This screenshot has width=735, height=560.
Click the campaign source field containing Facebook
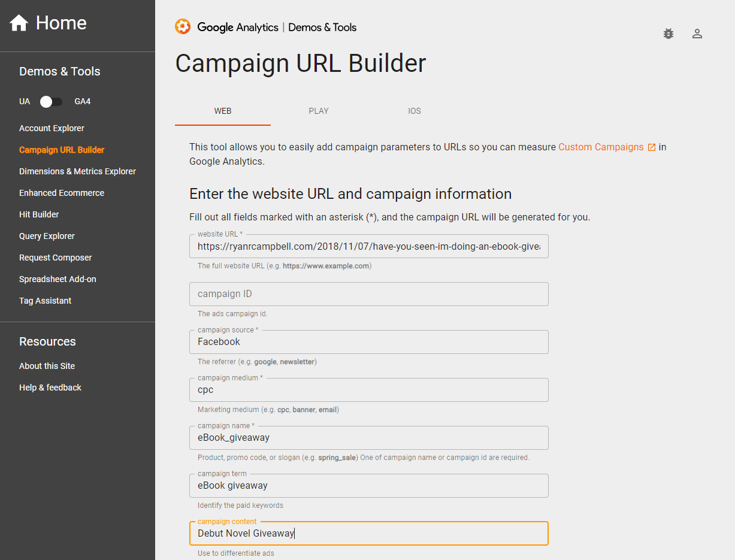(369, 342)
